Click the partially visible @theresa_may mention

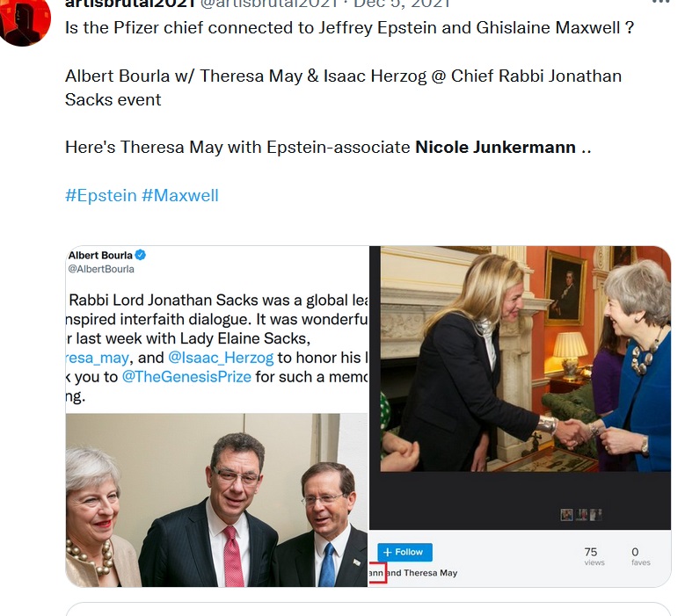(x=98, y=358)
